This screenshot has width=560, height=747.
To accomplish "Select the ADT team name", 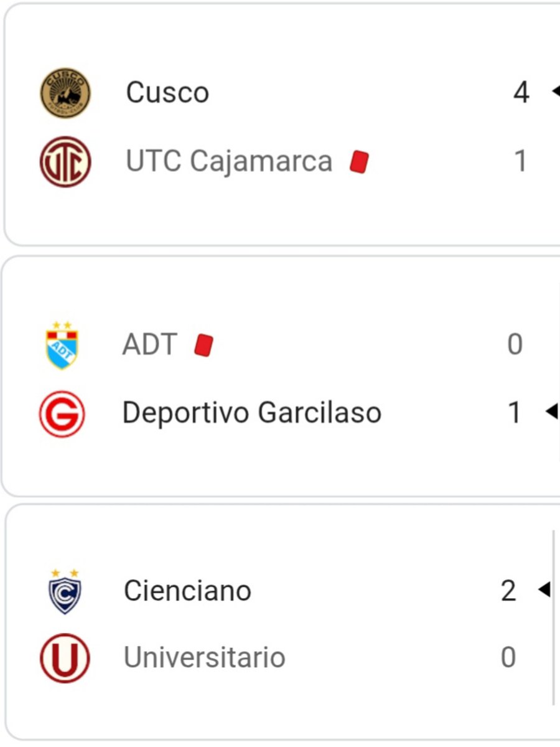I will pos(150,344).
